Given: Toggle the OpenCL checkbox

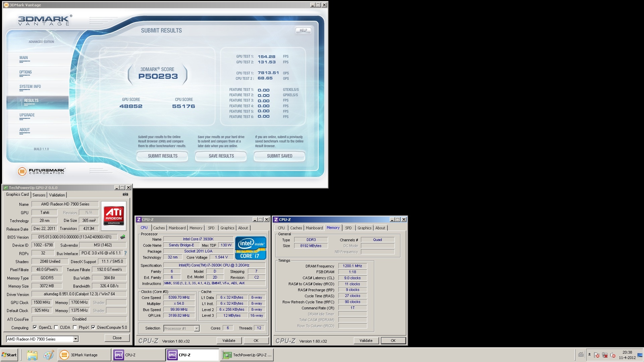Looking at the screenshot, I should click(35, 327).
